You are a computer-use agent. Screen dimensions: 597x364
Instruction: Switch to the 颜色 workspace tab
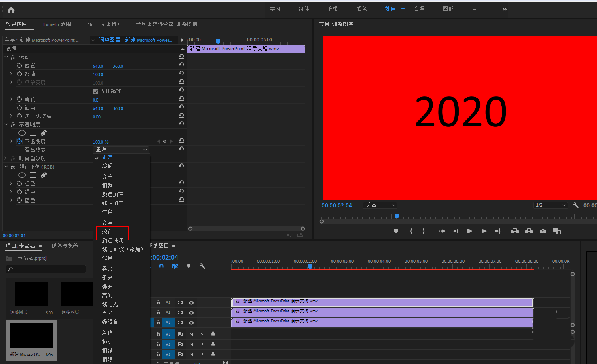(x=361, y=9)
